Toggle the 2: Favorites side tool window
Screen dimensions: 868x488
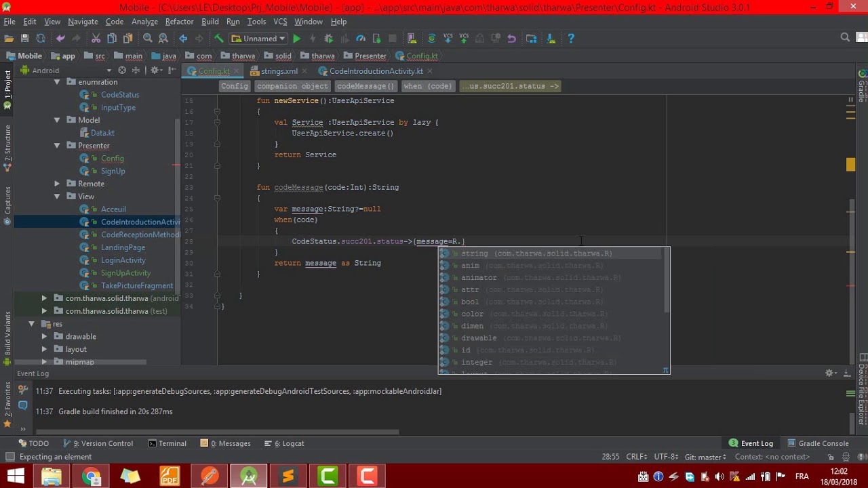coord(7,405)
